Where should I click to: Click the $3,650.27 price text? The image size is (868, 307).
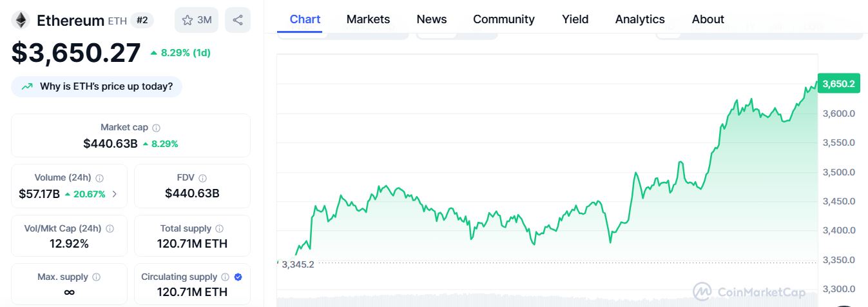(x=76, y=53)
